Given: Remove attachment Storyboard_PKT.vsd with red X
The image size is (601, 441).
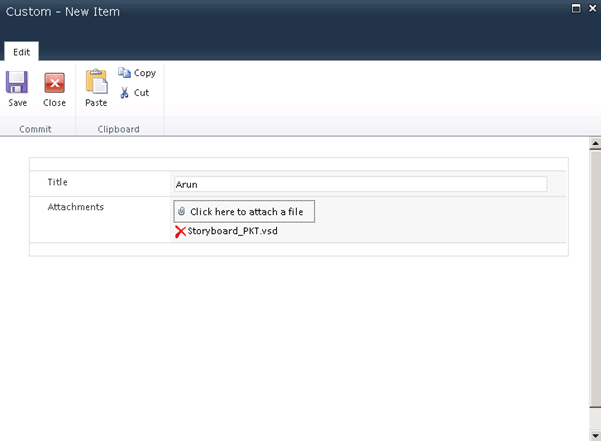Looking at the screenshot, I should click(x=180, y=231).
